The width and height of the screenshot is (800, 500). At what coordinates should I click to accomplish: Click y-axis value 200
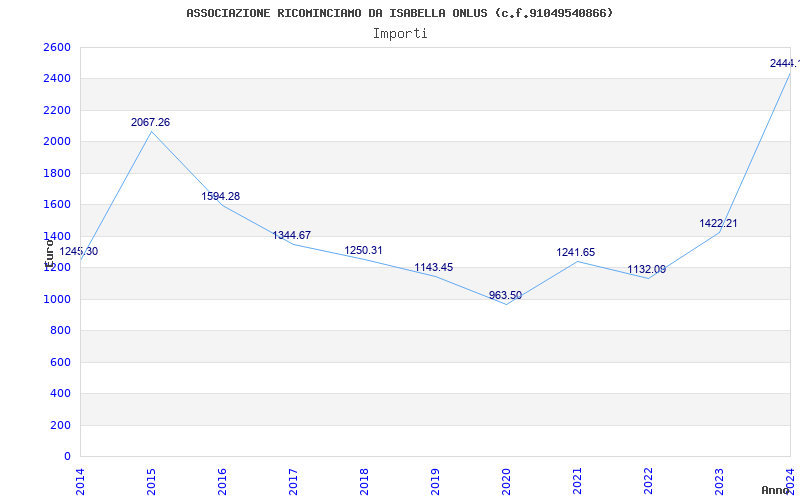click(x=60, y=425)
